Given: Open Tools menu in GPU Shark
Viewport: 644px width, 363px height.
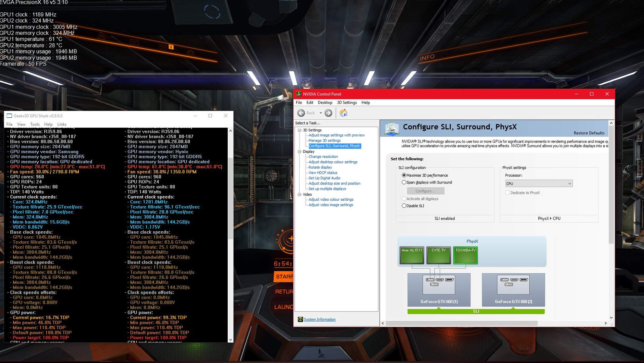Looking at the screenshot, I should point(35,124).
